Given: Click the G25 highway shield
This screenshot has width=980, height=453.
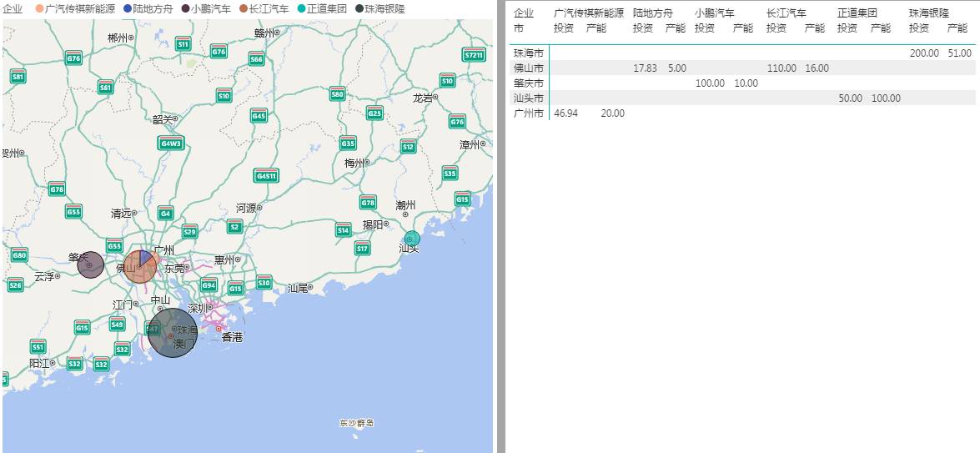Looking at the screenshot, I should tap(375, 113).
